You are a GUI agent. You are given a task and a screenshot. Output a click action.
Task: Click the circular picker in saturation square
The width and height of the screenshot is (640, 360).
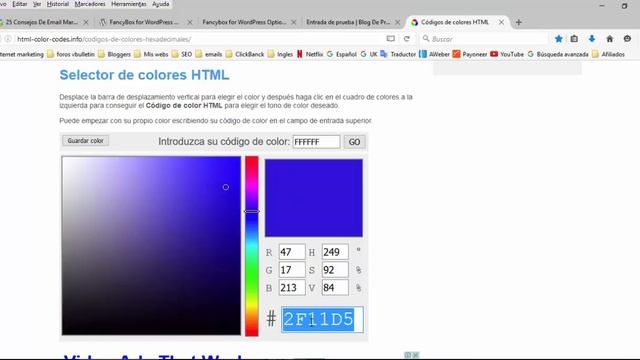[226, 187]
